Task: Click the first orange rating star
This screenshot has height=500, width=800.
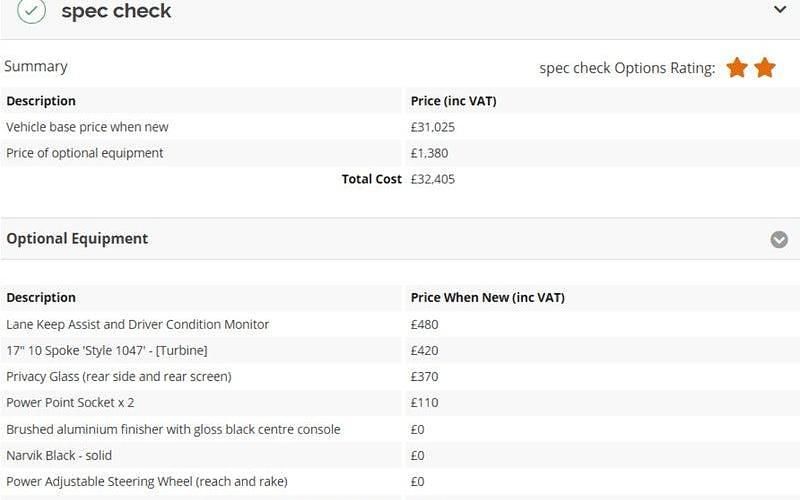Action: [x=737, y=68]
